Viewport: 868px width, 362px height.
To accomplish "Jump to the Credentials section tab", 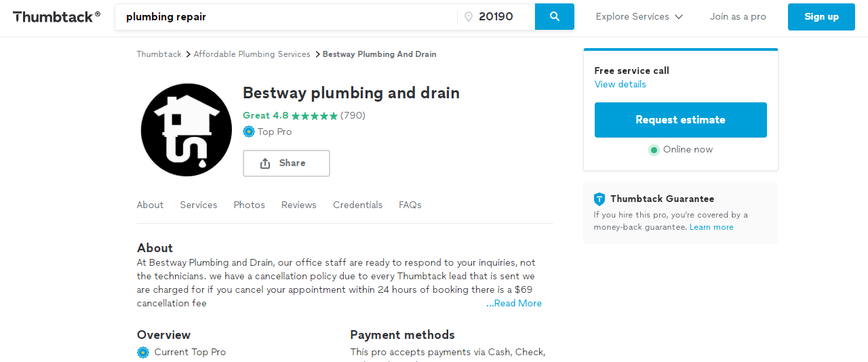I will tap(357, 205).
